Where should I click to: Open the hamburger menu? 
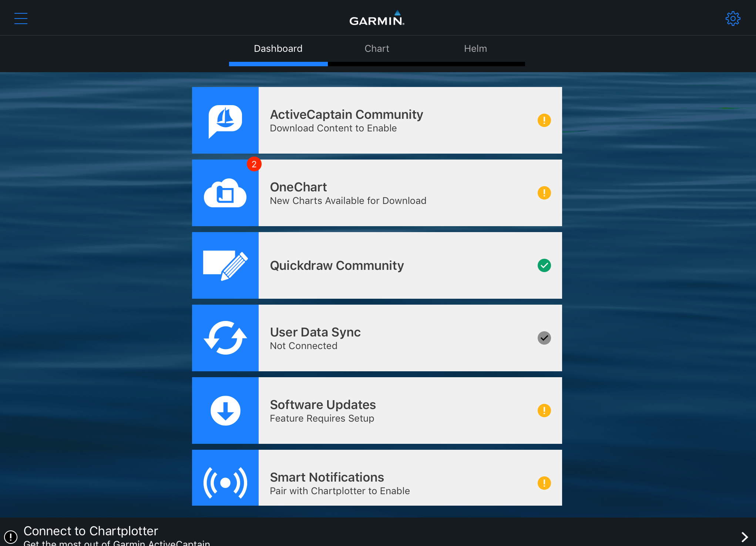point(21,19)
